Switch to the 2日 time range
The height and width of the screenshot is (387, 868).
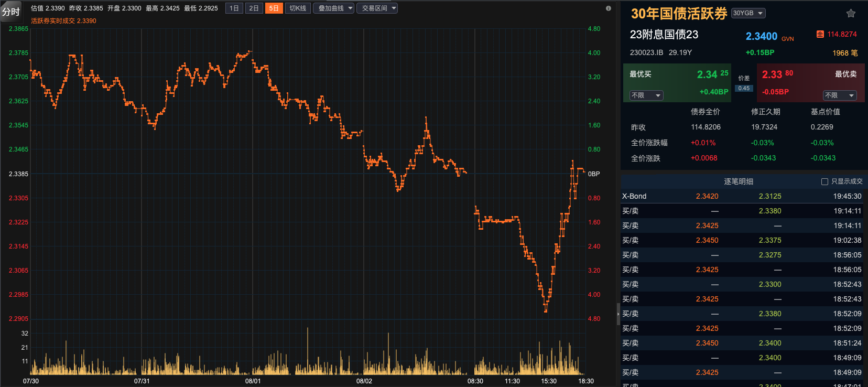(254, 8)
